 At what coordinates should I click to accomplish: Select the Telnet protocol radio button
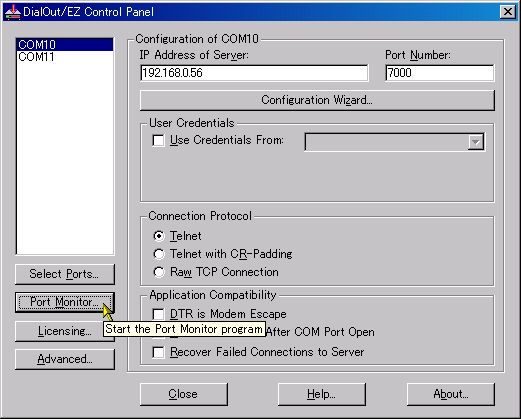(x=159, y=236)
